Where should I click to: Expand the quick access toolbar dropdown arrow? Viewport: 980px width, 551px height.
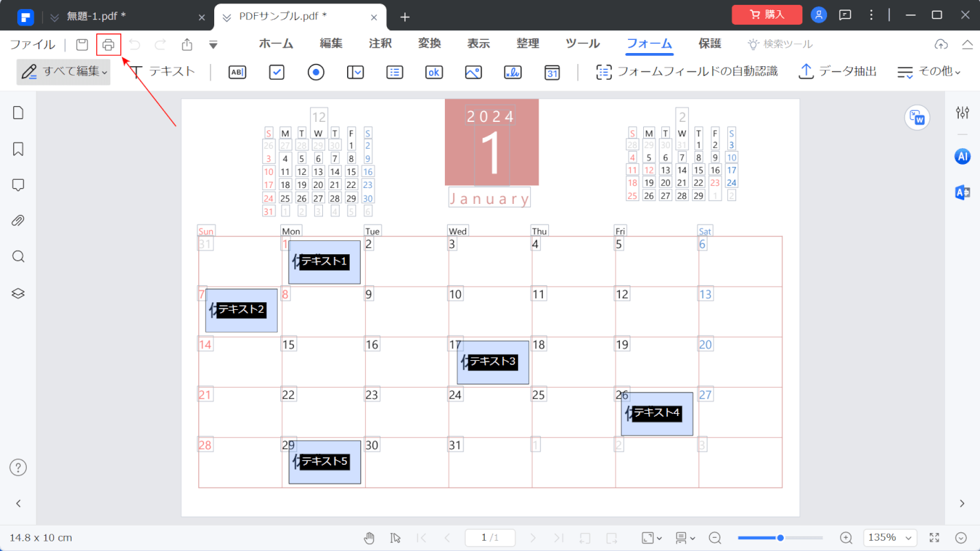click(213, 45)
